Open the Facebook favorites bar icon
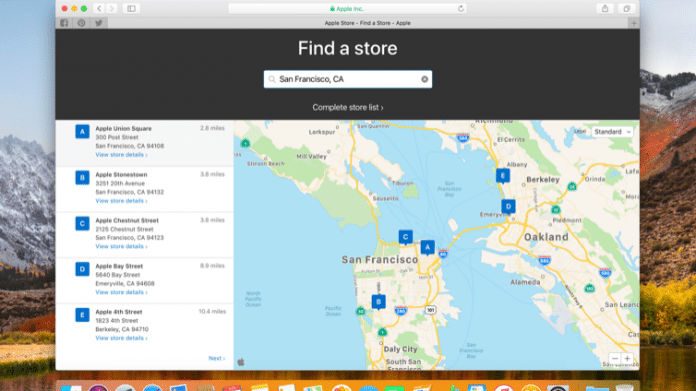The image size is (696, 391). click(x=64, y=23)
